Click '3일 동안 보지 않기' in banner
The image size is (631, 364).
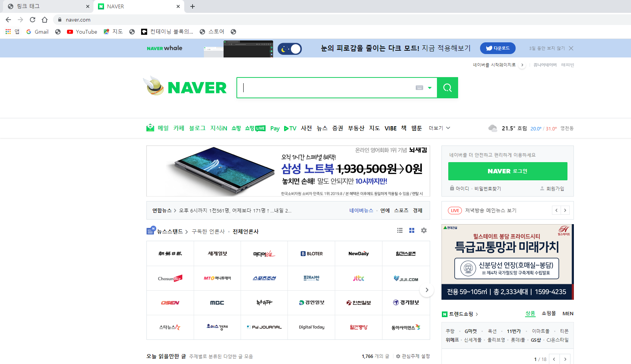(x=547, y=48)
